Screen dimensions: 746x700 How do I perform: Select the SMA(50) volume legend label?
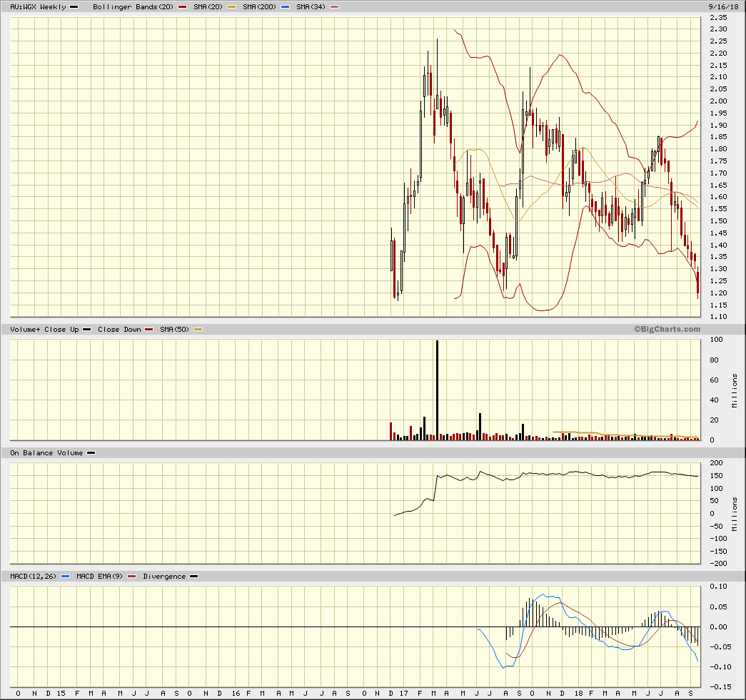click(174, 330)
